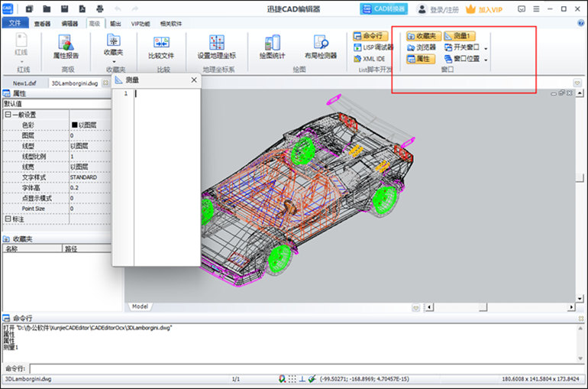Switch to the VIP功能 ribbon tab
Image resolution: width=588 pixels, height=389 pixels.
pyautogui.click(x=141, y=24)
